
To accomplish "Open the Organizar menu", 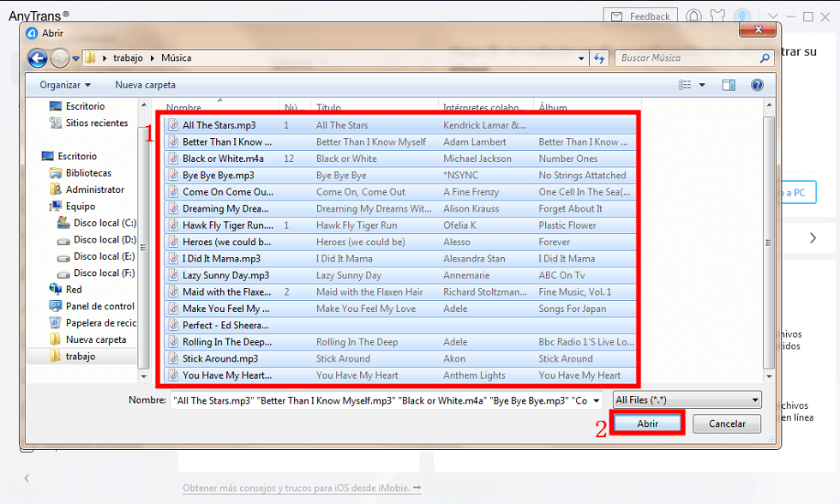I will [65, 85].
